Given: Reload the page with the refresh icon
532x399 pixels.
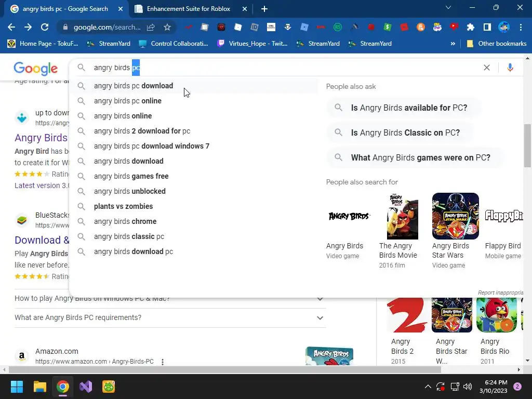Looking at the screenshot, I should [x=45, y=27].
